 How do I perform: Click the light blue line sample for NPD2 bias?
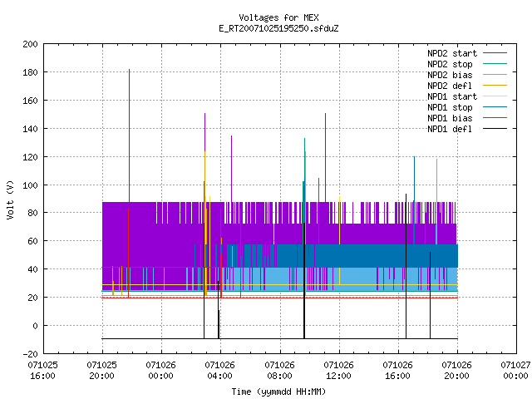tap(495, 75)
